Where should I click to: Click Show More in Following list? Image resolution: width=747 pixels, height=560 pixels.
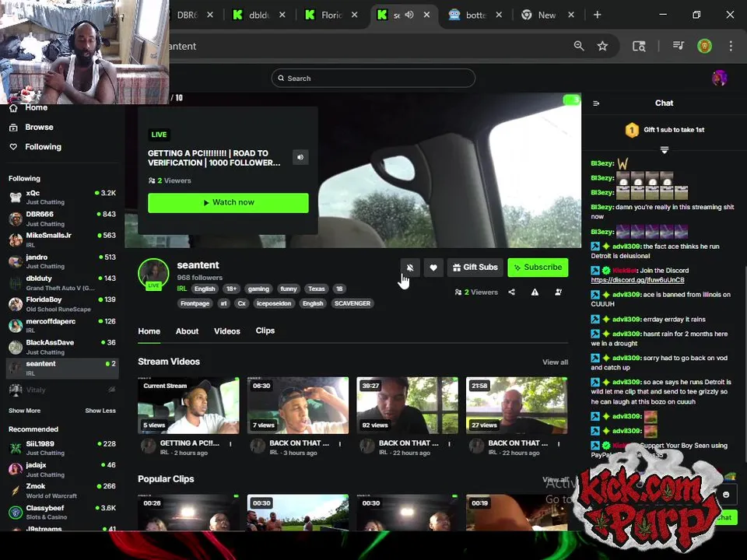24,411
